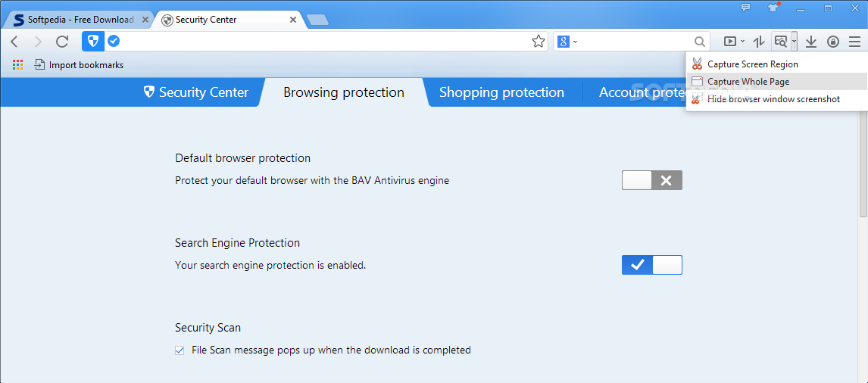Click the padlock circle toolbar icon

pos(833,42)
